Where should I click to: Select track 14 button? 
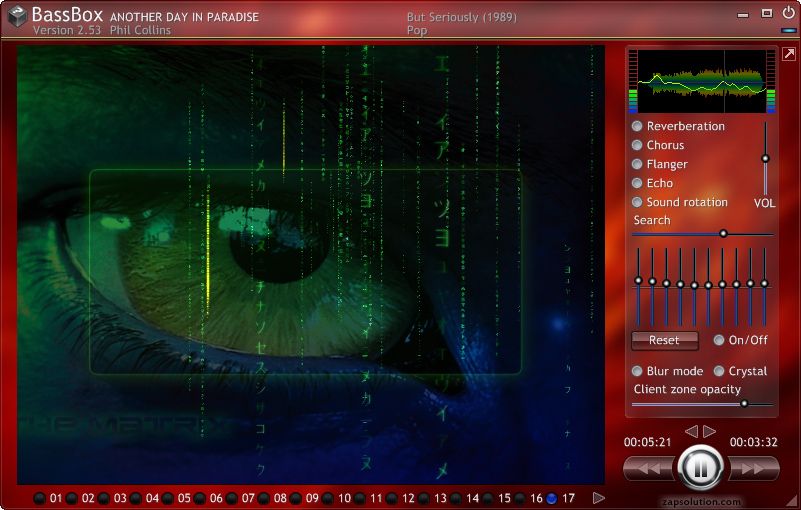coord(456,498)
